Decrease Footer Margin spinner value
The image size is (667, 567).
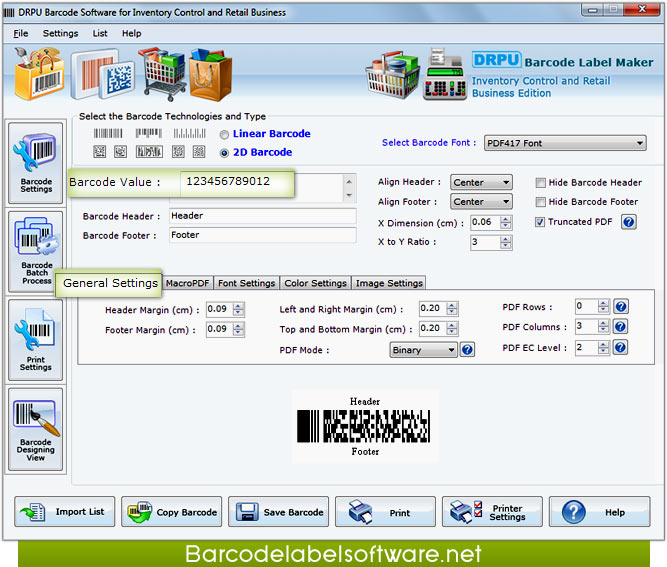click(239, 333)
